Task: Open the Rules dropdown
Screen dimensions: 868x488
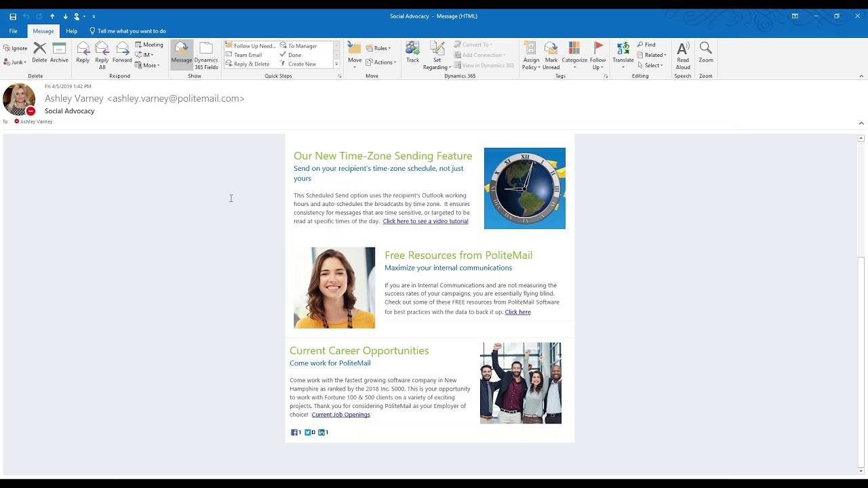Action: pyautogui.click(x=379, y=47)
